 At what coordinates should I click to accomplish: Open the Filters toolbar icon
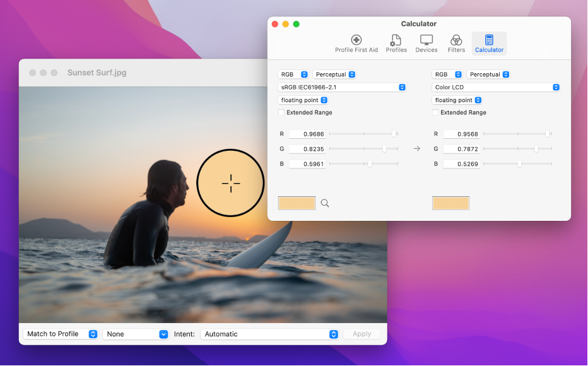pos(456,44)
